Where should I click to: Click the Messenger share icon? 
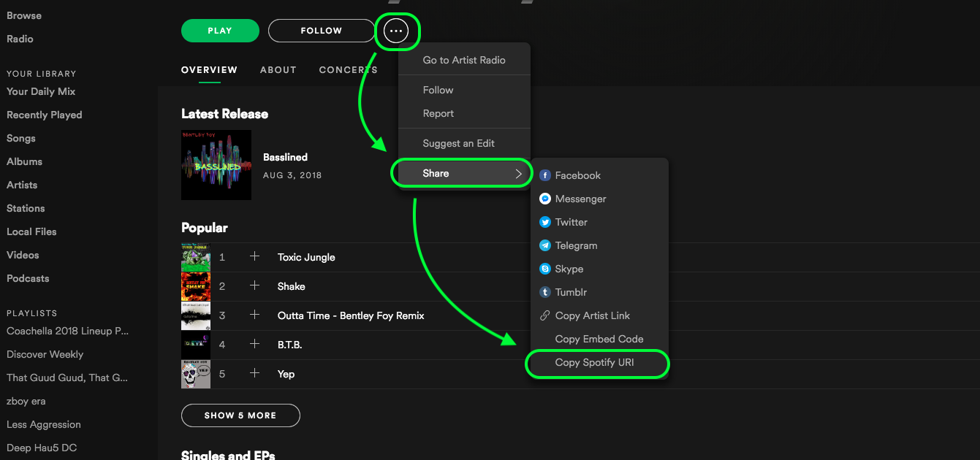tap(544, 199)
